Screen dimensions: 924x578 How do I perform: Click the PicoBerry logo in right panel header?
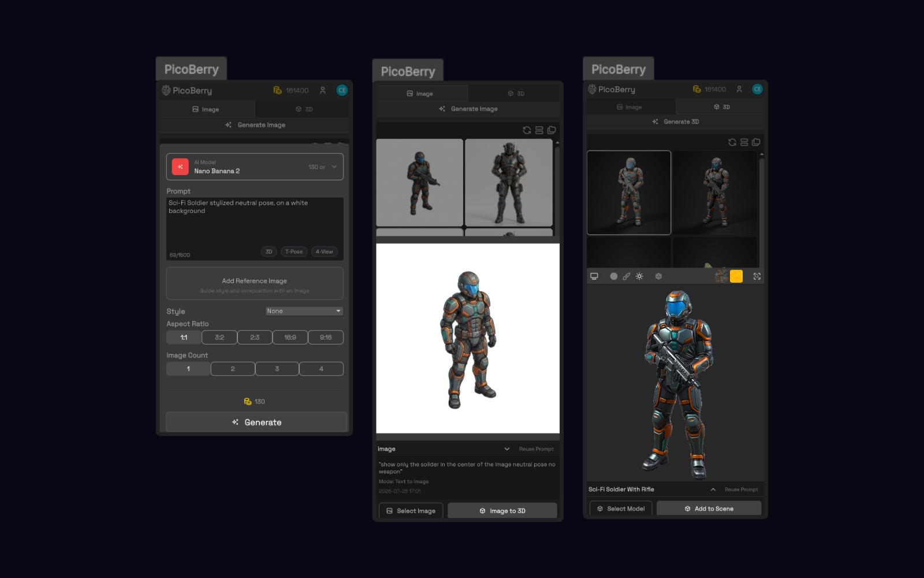point(592,89)
